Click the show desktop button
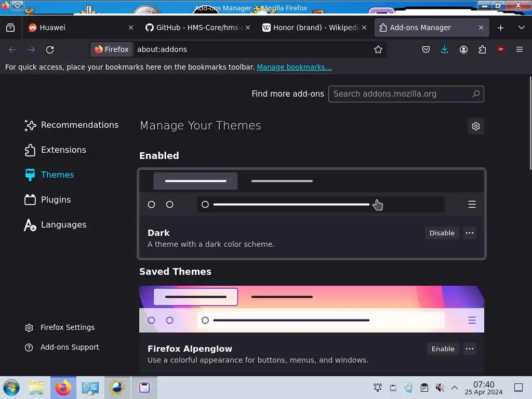The height and width of the screenshot is (399, 532). (518, 388)
